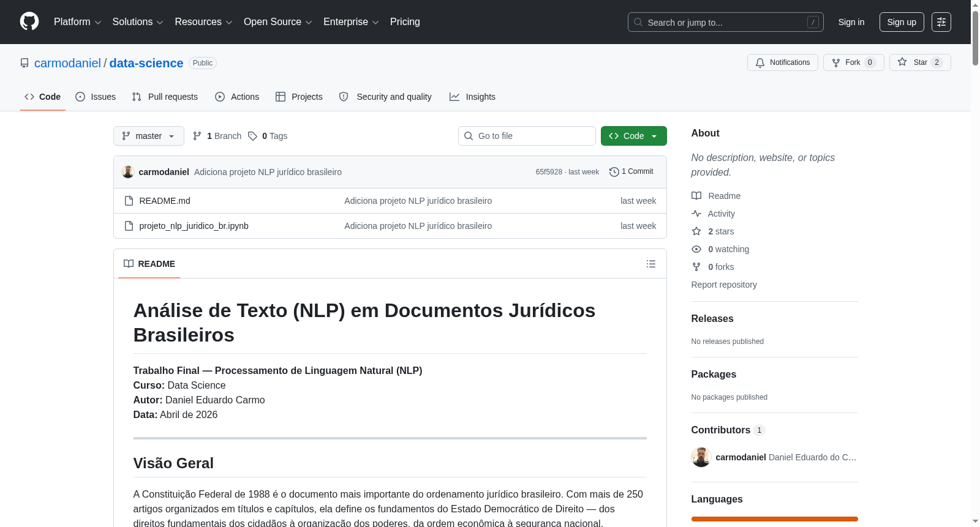Open the Packages heading link
Image resolution: width=980 pixels, height=527 pixels.
pyautogui.click(x=714, y=375)
